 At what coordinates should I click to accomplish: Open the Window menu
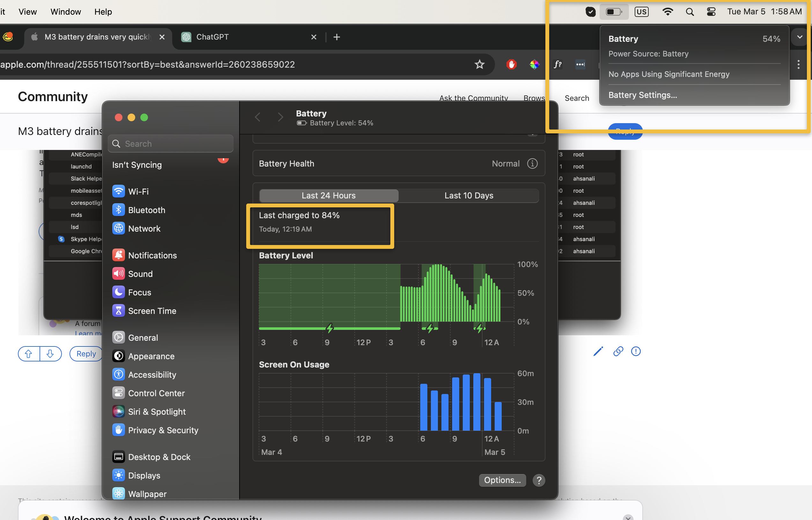[65, 12]
